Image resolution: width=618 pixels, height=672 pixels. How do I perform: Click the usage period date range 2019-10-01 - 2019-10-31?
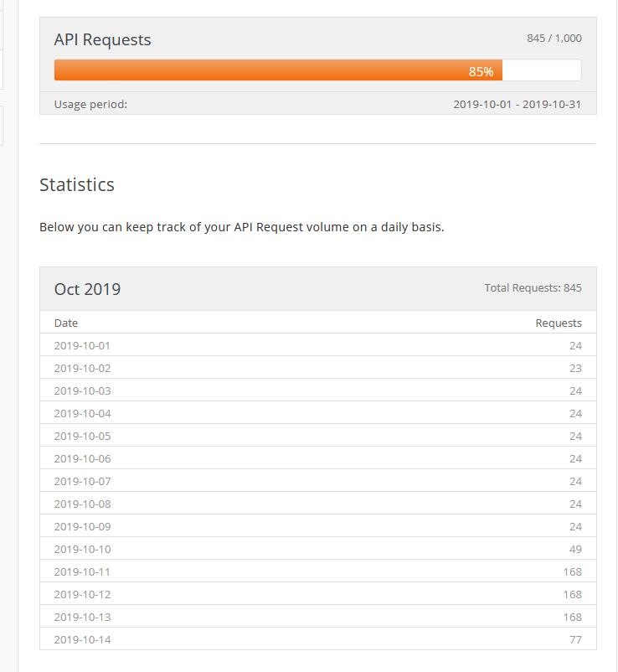click(517, 105)
